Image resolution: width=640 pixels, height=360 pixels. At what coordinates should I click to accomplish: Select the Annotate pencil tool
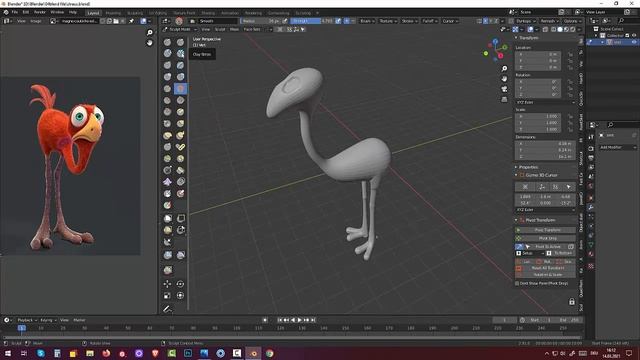(x=167, y=309)
